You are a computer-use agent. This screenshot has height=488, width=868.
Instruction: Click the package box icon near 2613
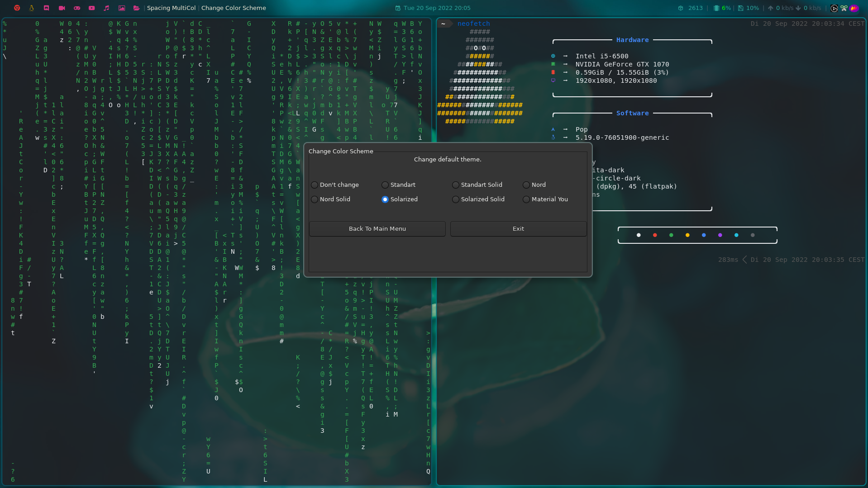coord(681,8)
